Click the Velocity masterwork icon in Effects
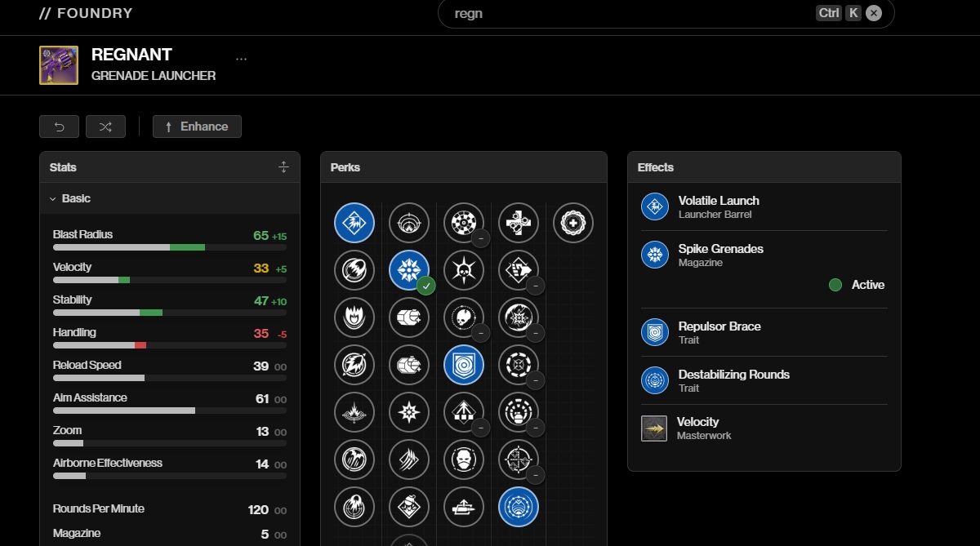The width and height of the screenshot is (980, 546). 654,428
